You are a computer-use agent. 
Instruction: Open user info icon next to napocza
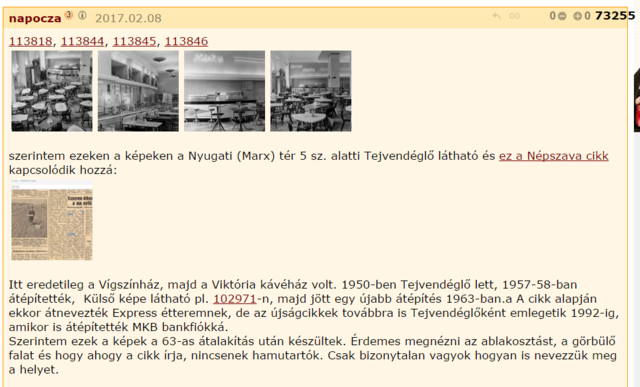click(82, 16)
